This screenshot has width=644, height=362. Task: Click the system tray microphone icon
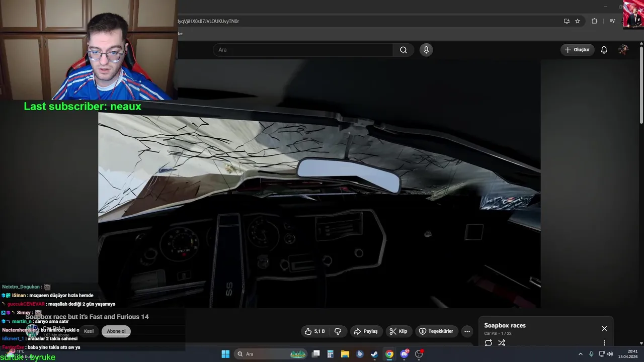click(x=591, y=354)
